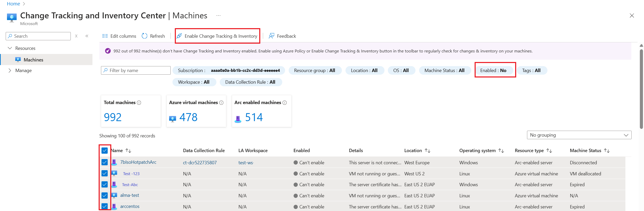Open the Feedback option

282,36
